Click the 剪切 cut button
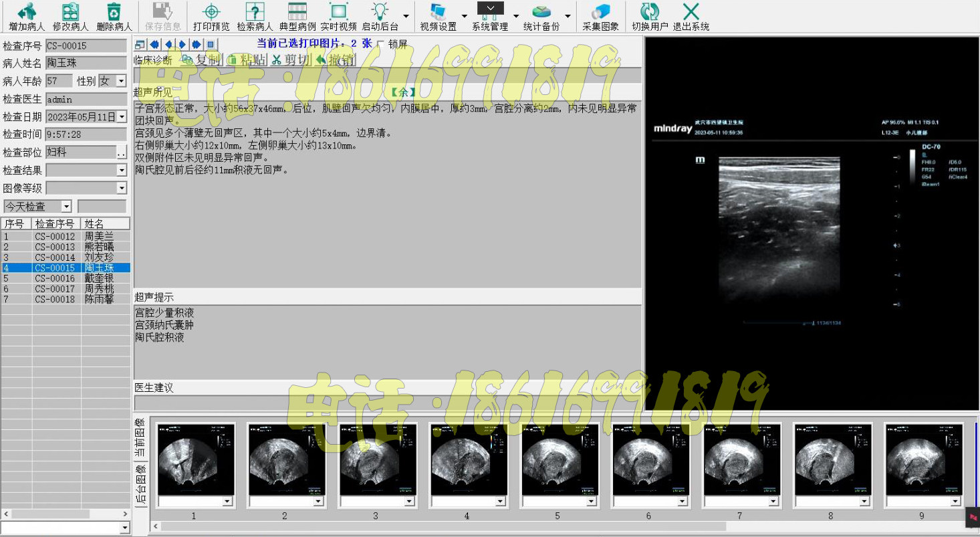Image resolution: width=980 pixels, height=537 pixels. (x=291, y=60)
